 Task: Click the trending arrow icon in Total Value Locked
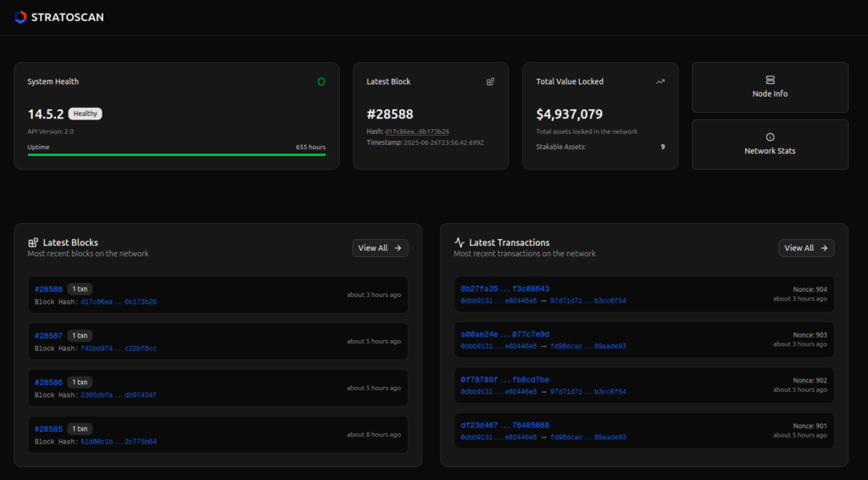coord(660,81)
